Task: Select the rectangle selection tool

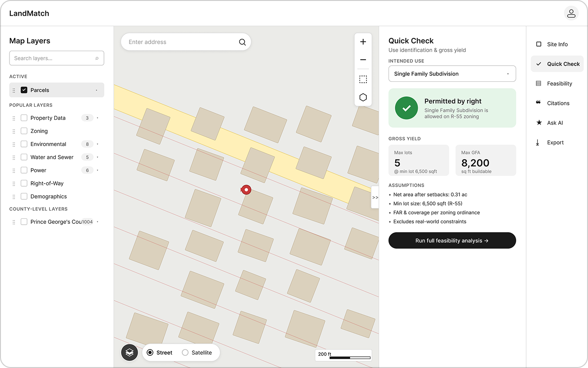Action: tap(363, 79)
